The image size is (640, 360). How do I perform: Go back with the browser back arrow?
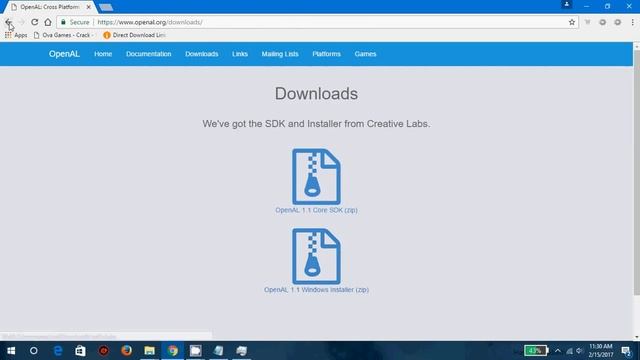coord(8,22)
